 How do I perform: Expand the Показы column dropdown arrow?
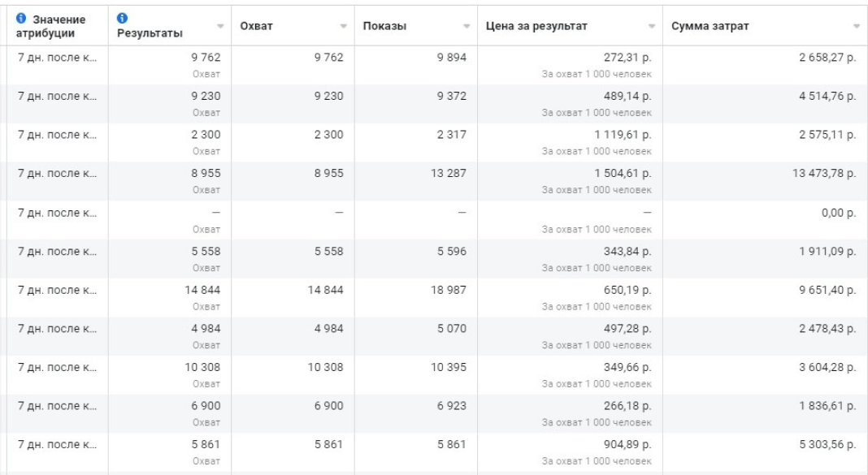[x=467, y=27]
